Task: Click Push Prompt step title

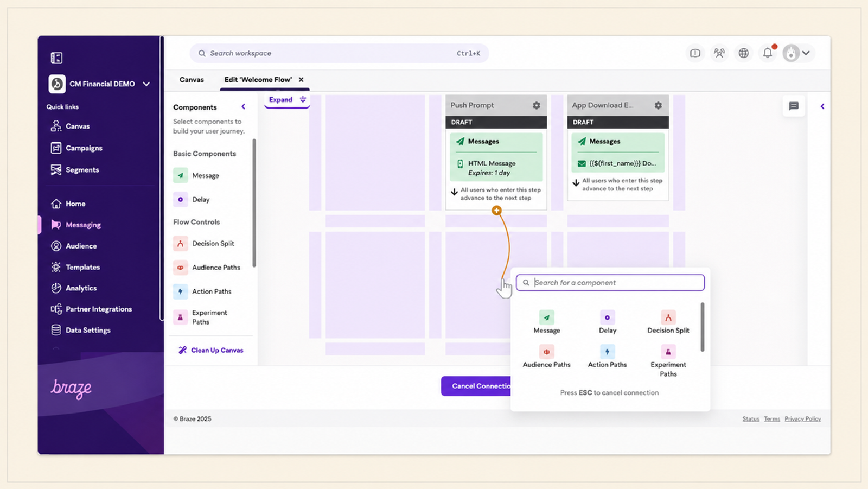Action: [472, 105]
